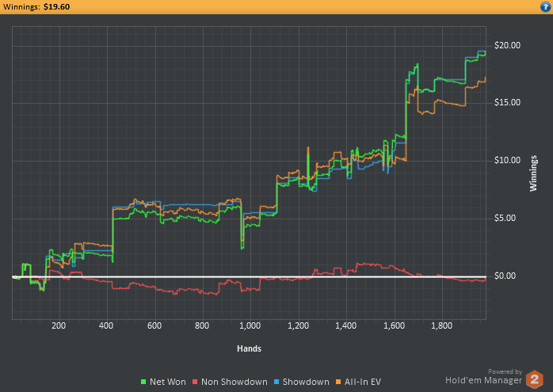The width and height of the screenshot is (553, 392).
Task: Toggle the Net Won green legend swatch
Action: [x=143, y=382]
